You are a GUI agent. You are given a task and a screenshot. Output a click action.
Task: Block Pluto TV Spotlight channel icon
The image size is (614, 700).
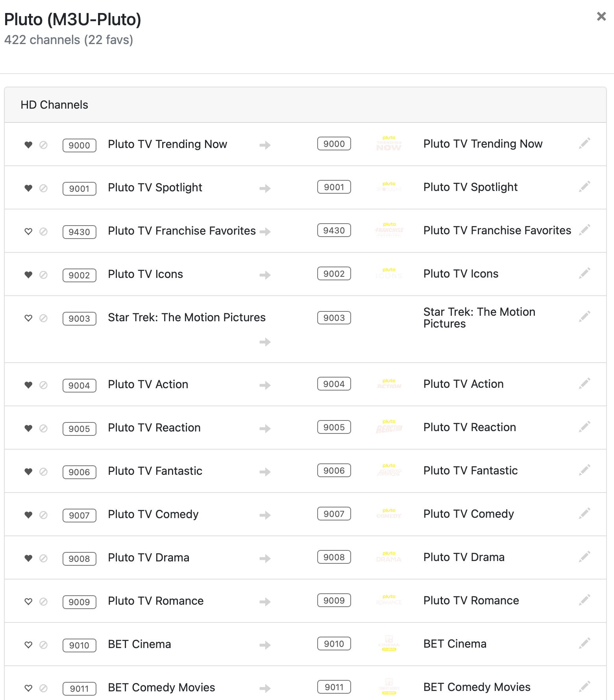pyautogui.click(x=44, y=188)
